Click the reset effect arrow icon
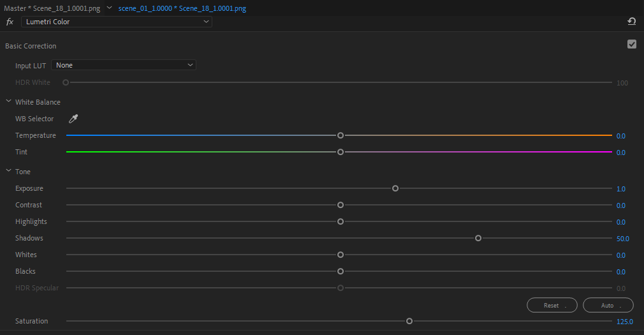The image size is (644, 335). (x=632, y=21)
